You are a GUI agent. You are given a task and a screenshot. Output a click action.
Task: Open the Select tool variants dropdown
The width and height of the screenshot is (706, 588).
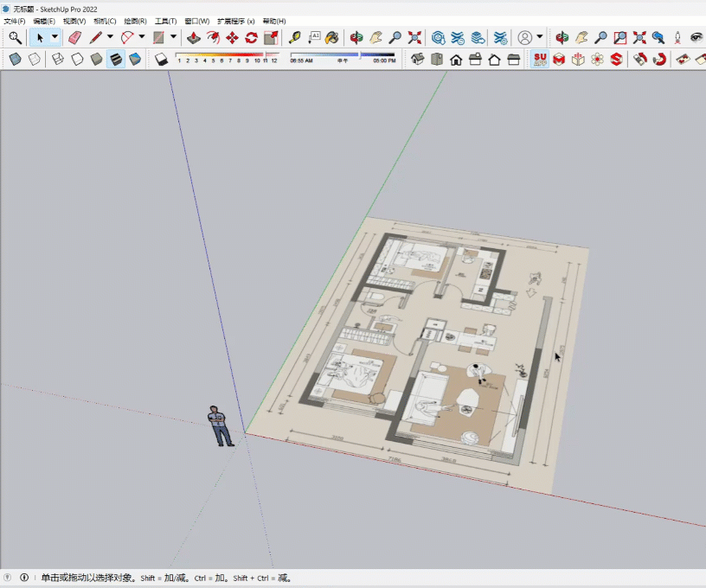point(55,37)
